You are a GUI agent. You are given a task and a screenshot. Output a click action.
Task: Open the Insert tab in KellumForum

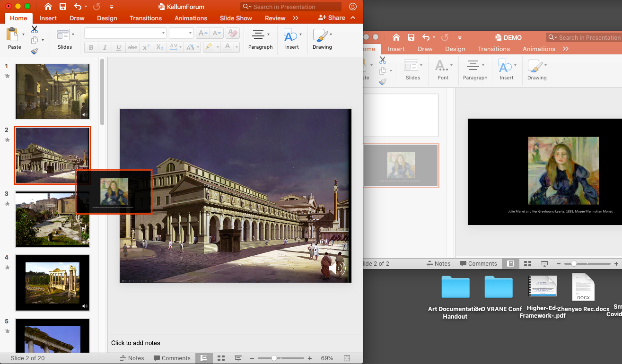[48, 18]
